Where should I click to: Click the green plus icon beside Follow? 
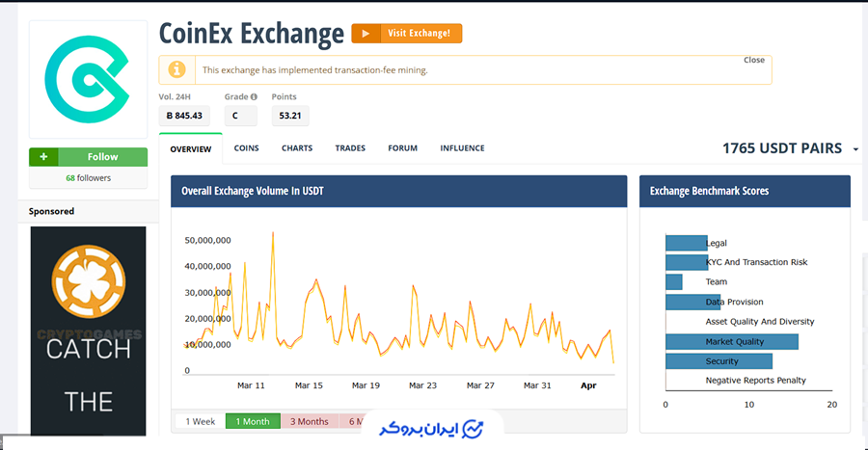43,157
